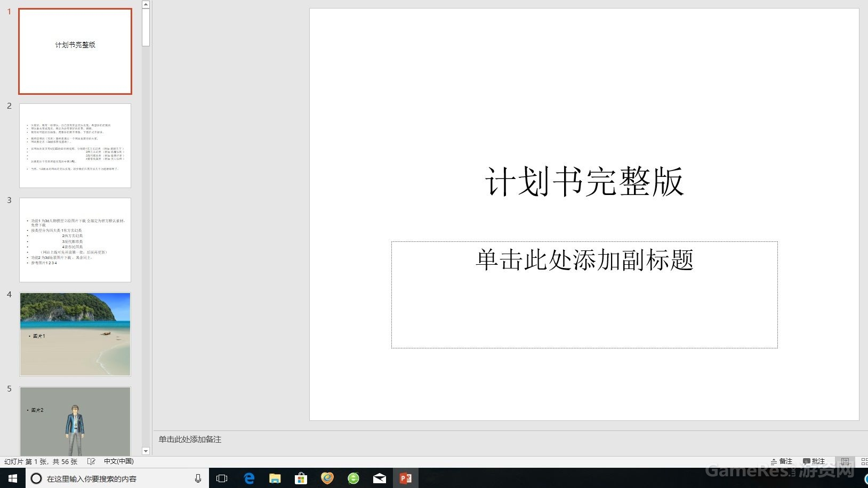868x488 pixels.
Task: Click the Cortana search box
Action: (117, 478)
